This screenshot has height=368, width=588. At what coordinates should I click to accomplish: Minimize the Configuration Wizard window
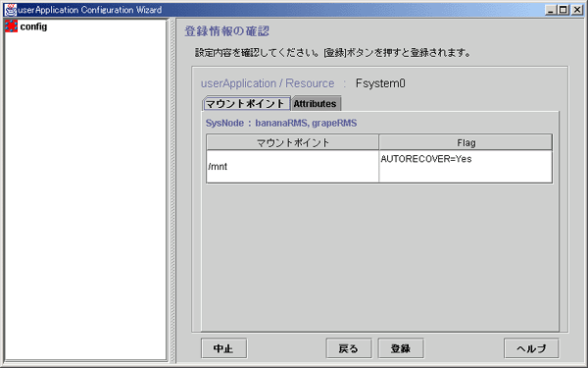[x=551, y=10]
